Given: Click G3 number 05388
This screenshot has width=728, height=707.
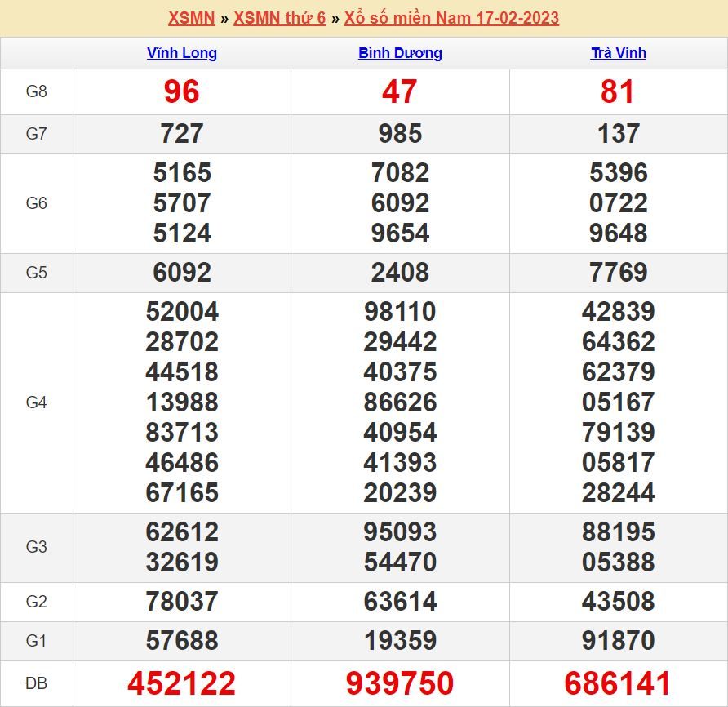Looking at the screenshot, I should tap(619, 562).
